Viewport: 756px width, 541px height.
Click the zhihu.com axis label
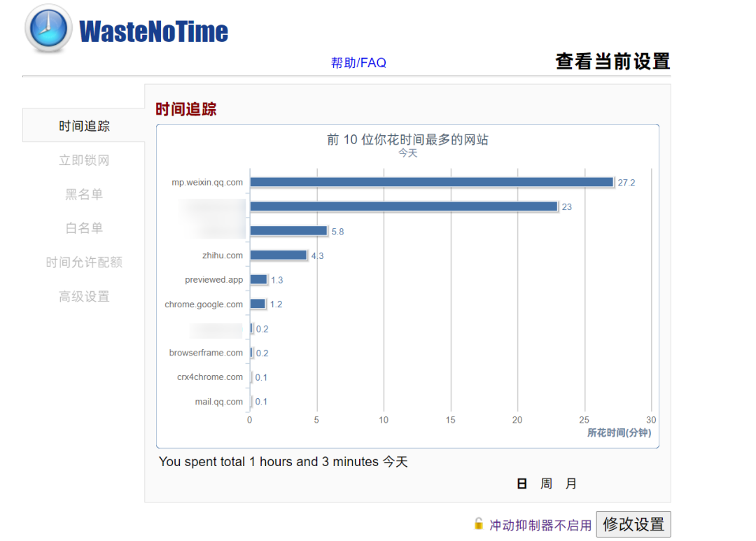coord(223,255)
